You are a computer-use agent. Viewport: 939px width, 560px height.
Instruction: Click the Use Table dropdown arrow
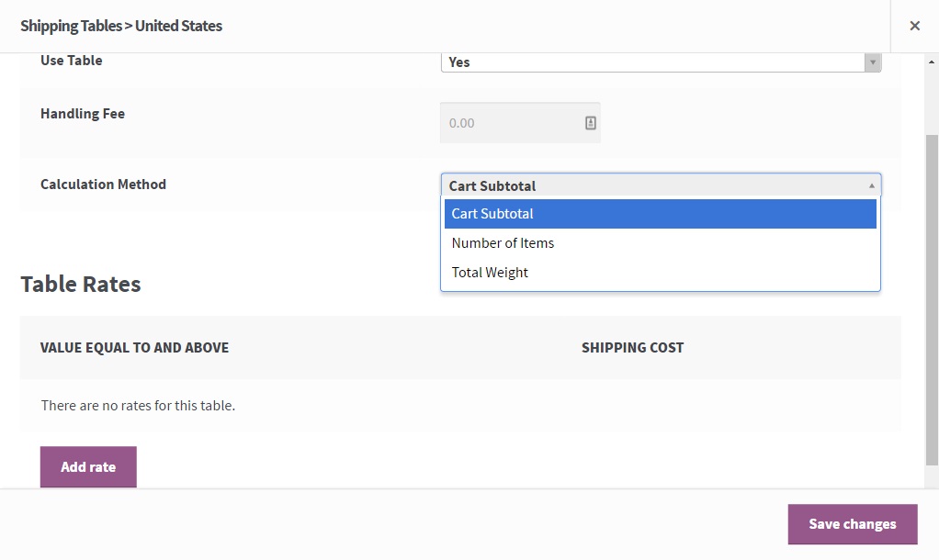click(x=871, y=62)
